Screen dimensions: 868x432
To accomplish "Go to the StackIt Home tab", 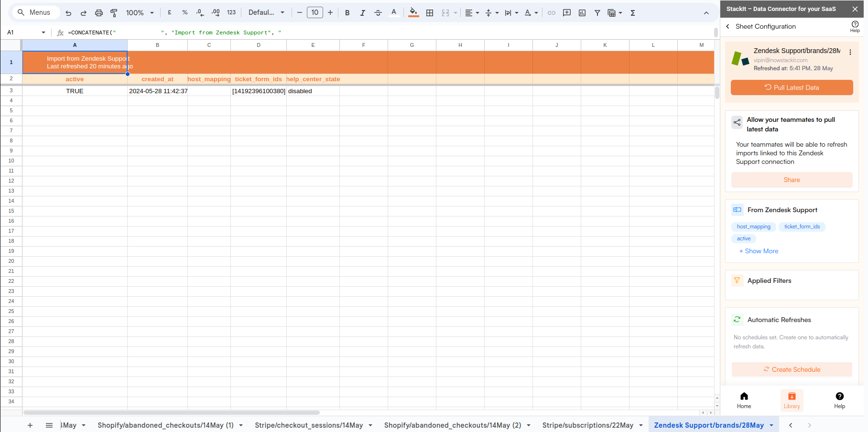I will [744, 400].
